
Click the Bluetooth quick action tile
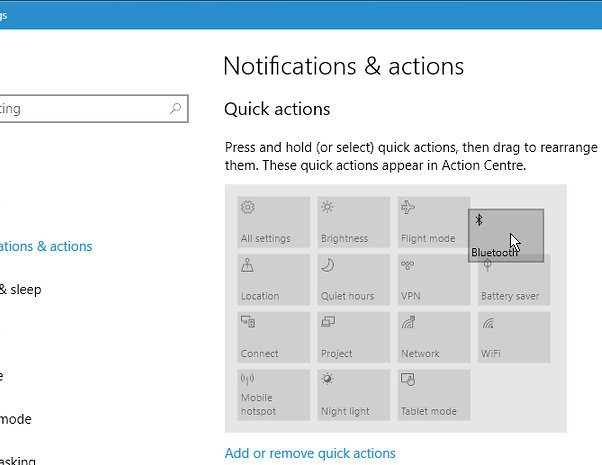[506, 235]
